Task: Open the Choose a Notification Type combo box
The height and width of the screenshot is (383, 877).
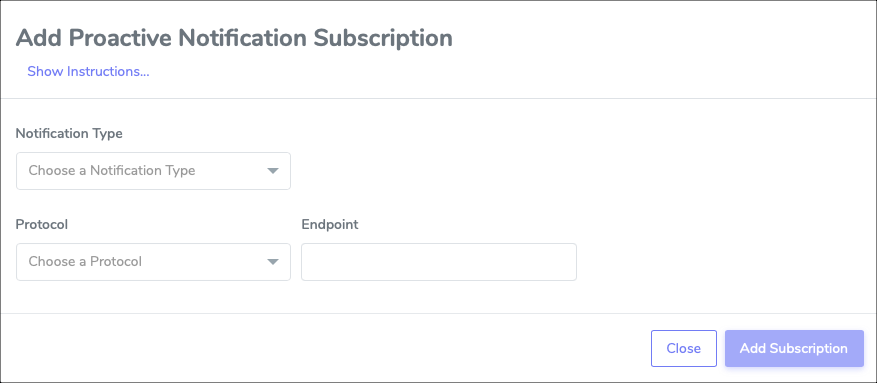Action: (153, 171)
